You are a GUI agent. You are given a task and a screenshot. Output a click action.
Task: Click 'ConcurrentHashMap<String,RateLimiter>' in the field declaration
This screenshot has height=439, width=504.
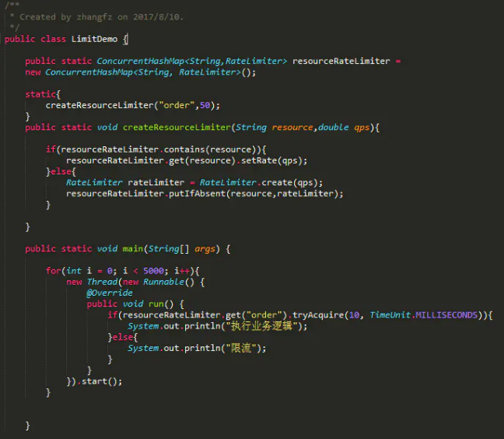point(192,61)
